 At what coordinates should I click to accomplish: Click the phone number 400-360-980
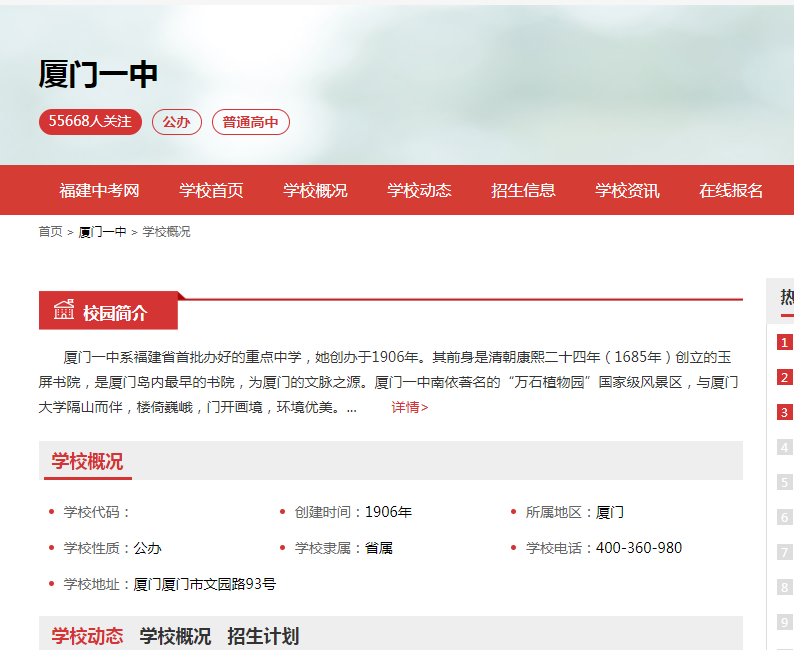click(639, 548)
